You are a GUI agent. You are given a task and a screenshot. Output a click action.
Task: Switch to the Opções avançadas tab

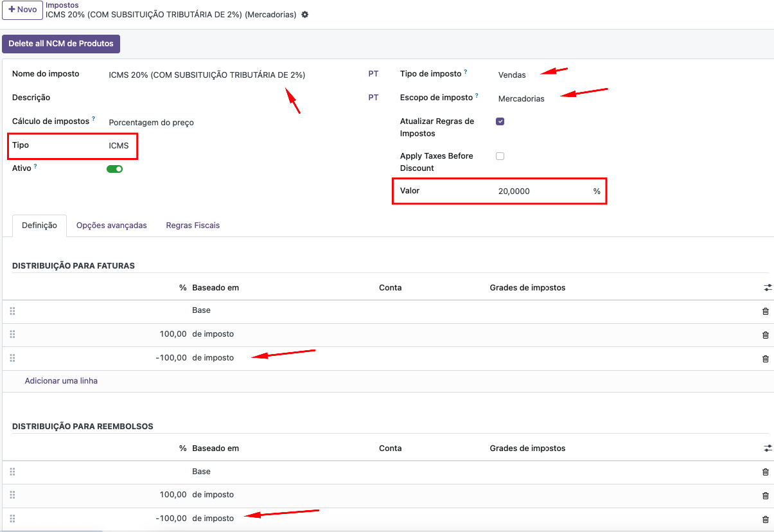112,226
